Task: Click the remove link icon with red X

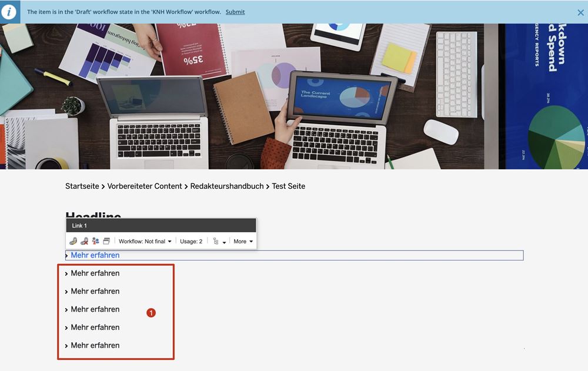Action: [x=84, y=241]
